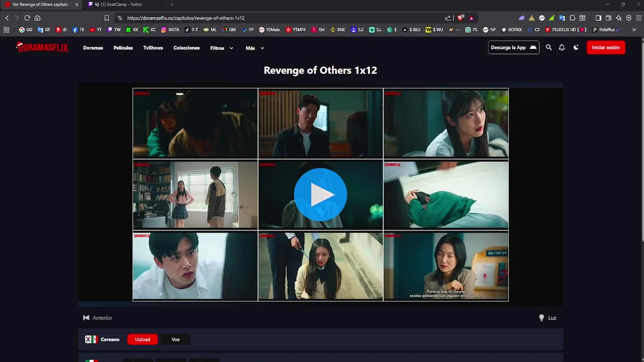Open the browser hamburger menu
This screenshot has width=644, height=362.
pyautogui.click(x=638, y=18)
